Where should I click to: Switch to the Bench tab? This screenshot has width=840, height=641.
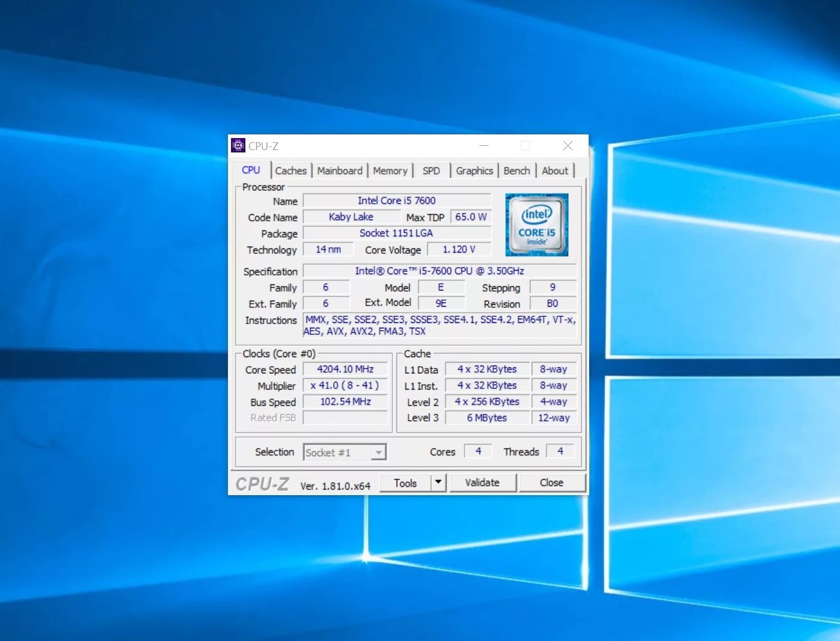point(517,170)
